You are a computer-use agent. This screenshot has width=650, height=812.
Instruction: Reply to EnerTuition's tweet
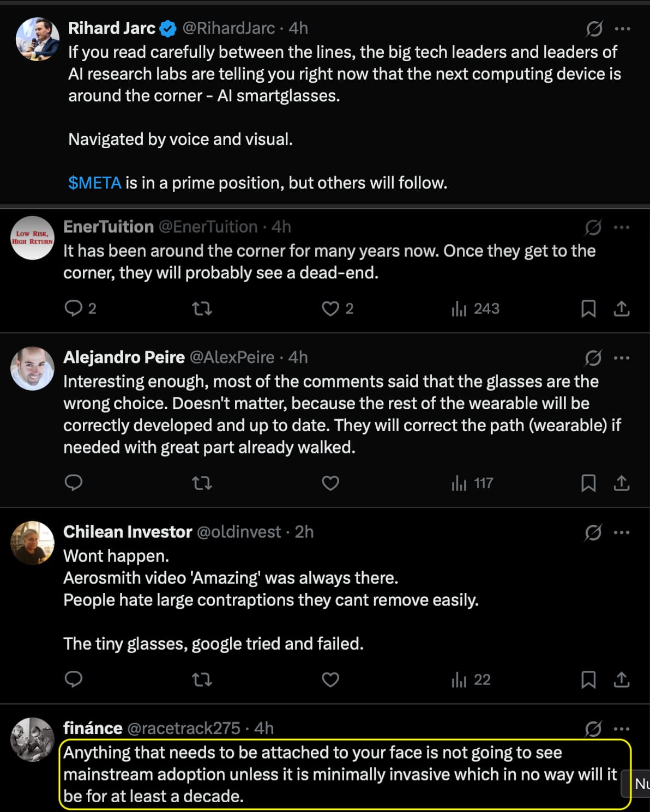pyautogui.click(x=74, y=308)
